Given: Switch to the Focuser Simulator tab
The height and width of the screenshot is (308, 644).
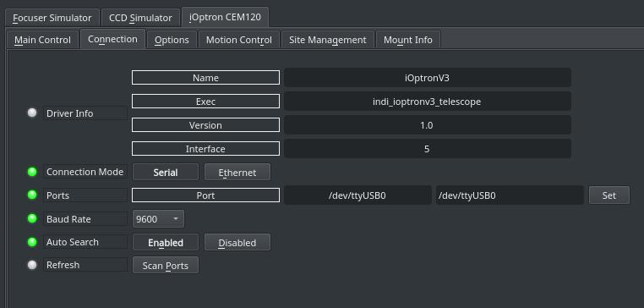Looking at the screenshot, I should (x=52, y=18).
